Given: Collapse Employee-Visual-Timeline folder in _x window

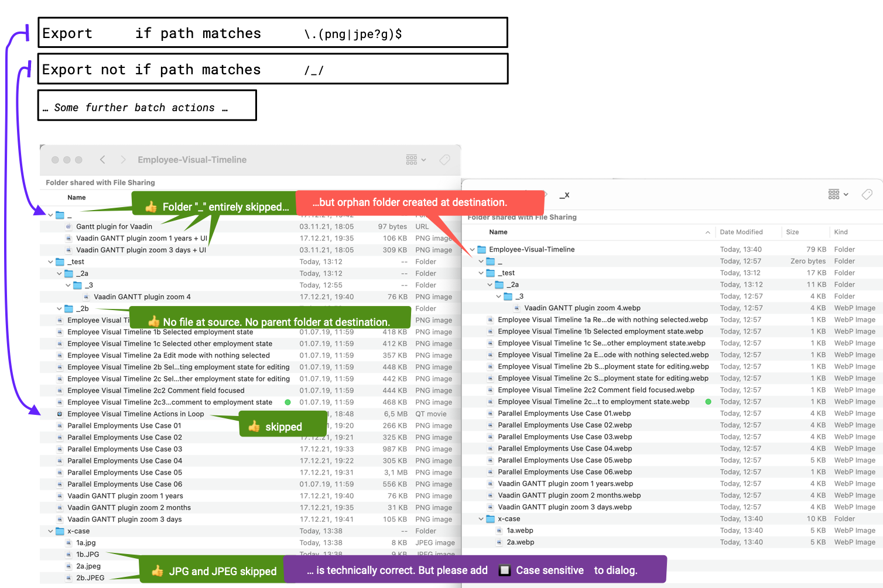Looking at the screenshot, I should (472, 249).
